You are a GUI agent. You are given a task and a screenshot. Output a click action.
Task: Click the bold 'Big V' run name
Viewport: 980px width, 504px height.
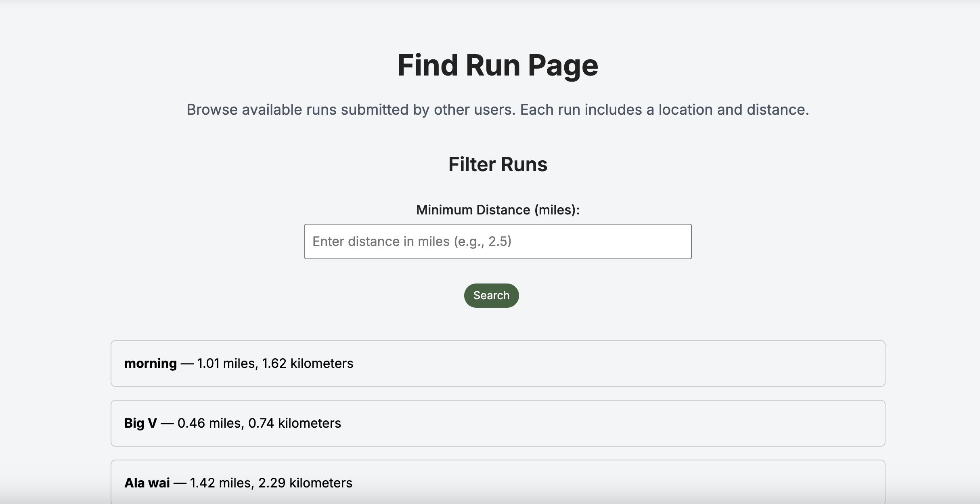pos(140,423)
